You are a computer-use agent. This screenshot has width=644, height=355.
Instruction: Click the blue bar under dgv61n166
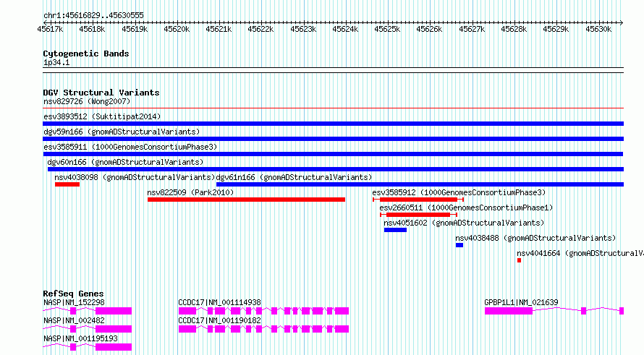click(420, 184)
